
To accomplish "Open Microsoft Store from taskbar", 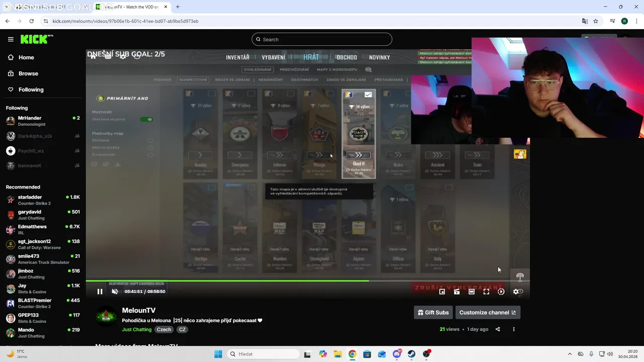I will [x=367, y=354].
